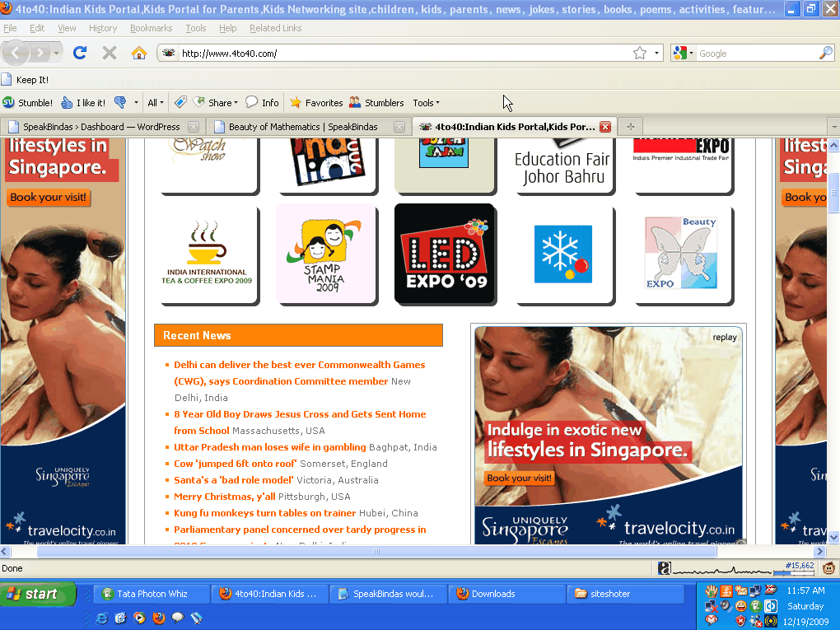Viewport: 840px width, 630px height.
Task: Open the Help menu
Action: (227, 28)
